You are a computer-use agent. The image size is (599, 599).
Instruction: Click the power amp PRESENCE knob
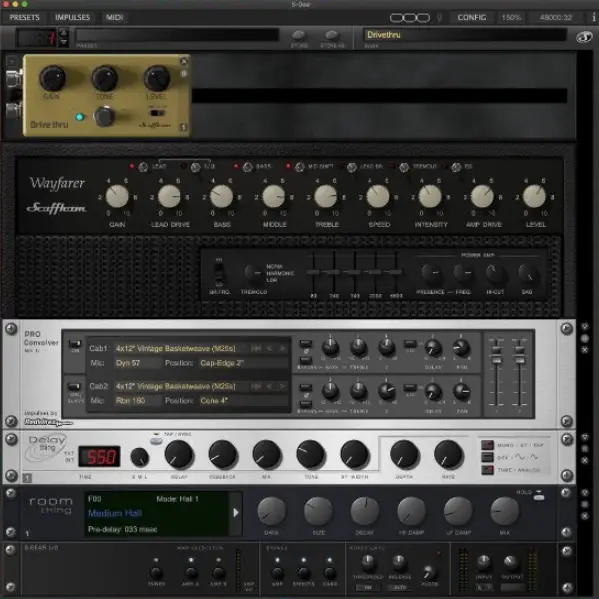431,272
